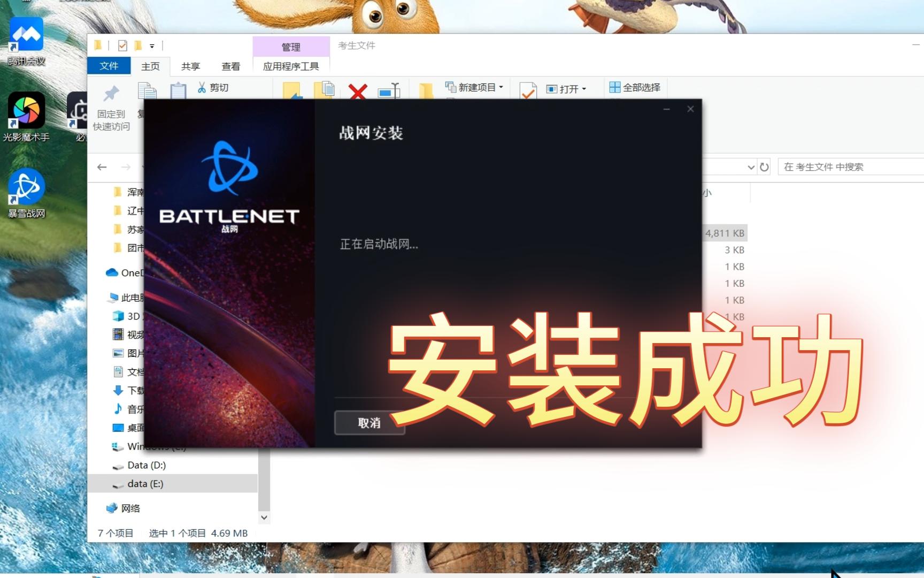Click the New Folder icon in ribbon
924x578 pixels.
click(x=426, y=92)
